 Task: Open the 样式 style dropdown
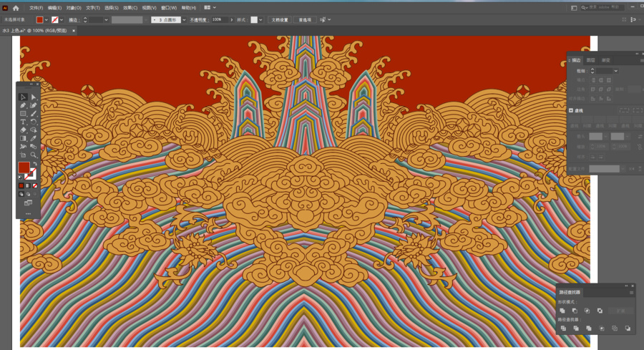pyautogui.click(x=260, y=20)
